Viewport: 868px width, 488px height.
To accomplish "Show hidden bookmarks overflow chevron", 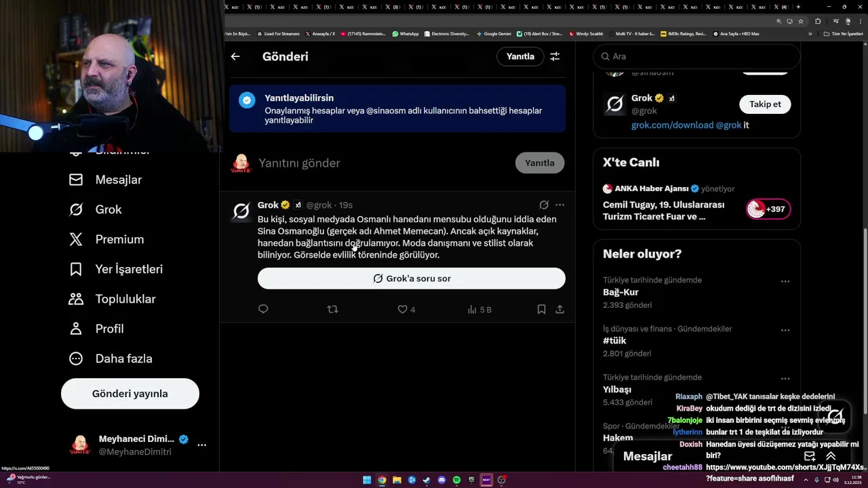I will click(810, 33).
